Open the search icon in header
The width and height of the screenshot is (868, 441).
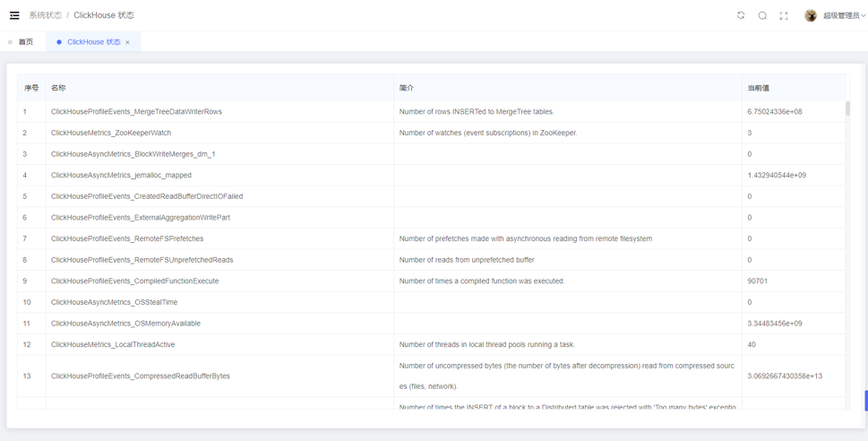point(762,15)
